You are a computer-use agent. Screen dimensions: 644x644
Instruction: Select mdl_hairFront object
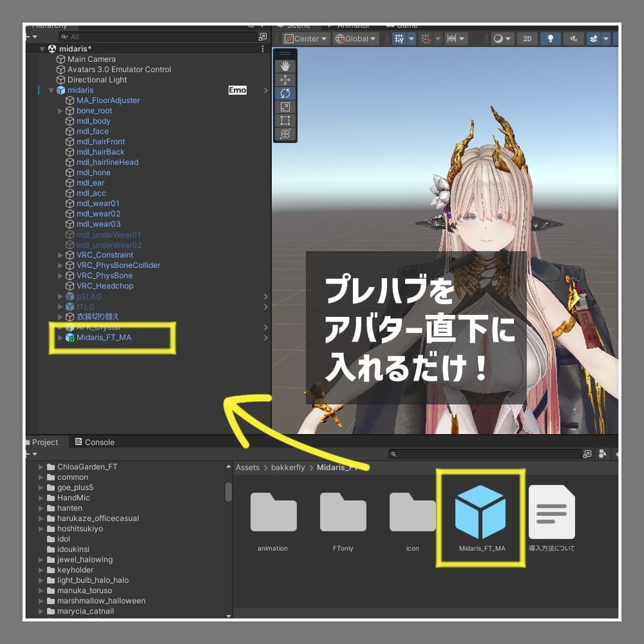pyautogui.click(x=100, y=142)
